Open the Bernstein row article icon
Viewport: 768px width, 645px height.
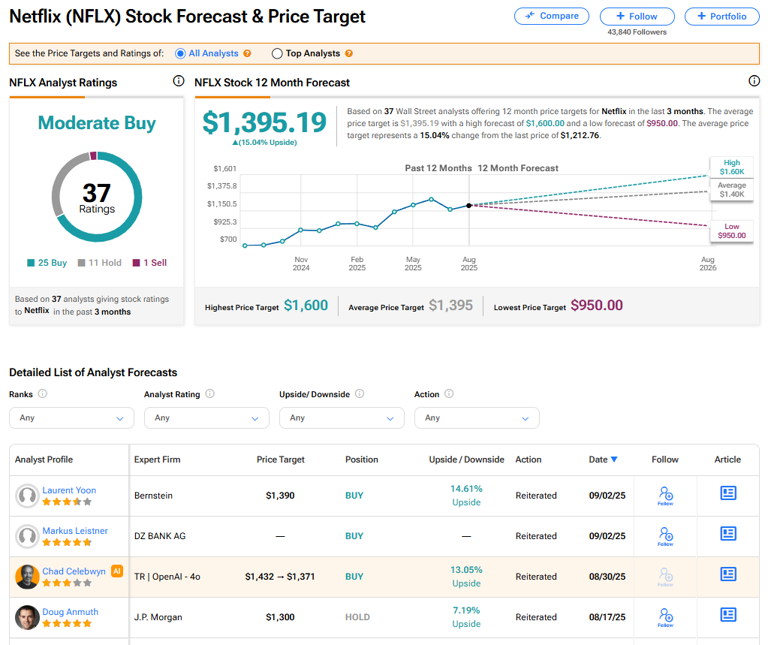click(x=728, y=493)
